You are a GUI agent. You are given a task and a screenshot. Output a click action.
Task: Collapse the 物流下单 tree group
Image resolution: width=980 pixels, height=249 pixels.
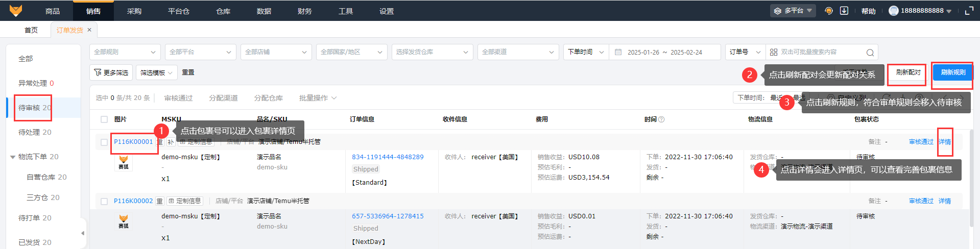tap(13, 157)
